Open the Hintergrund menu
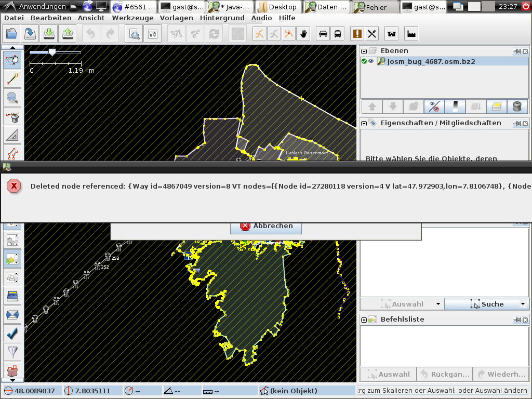Viewport: 532px width, 399px height. 222,18
